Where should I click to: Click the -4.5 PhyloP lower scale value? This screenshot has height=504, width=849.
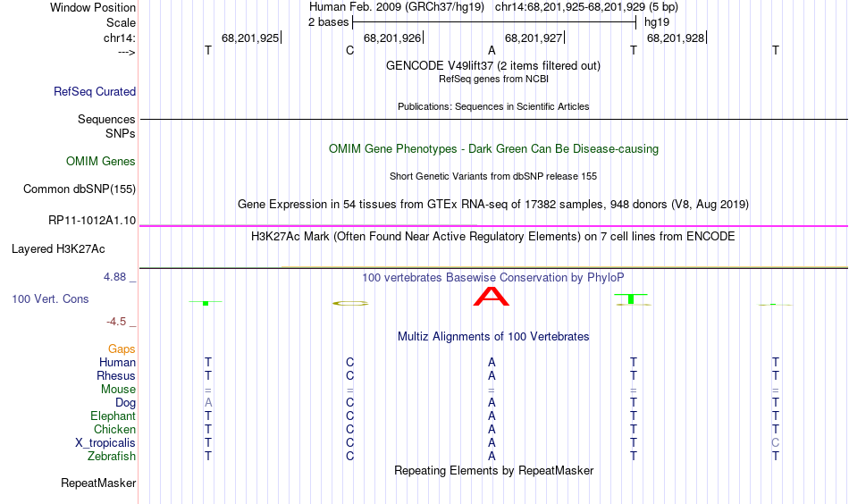116,322
